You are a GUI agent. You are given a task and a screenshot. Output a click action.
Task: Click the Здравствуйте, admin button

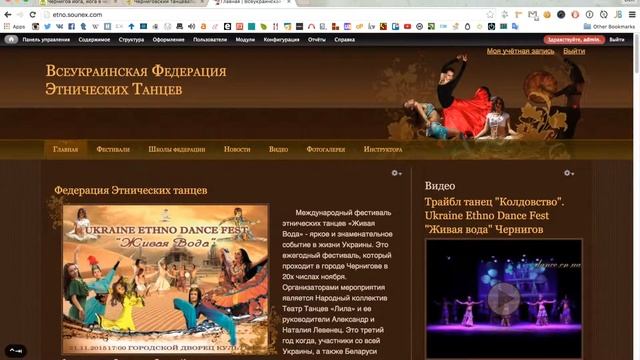click(x=574, y=40)
